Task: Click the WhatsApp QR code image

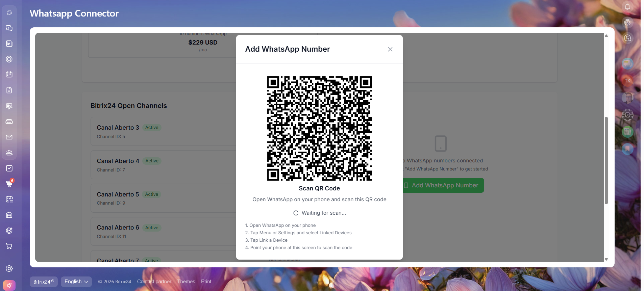Action: pyautogui.click(x=319, y=128)
